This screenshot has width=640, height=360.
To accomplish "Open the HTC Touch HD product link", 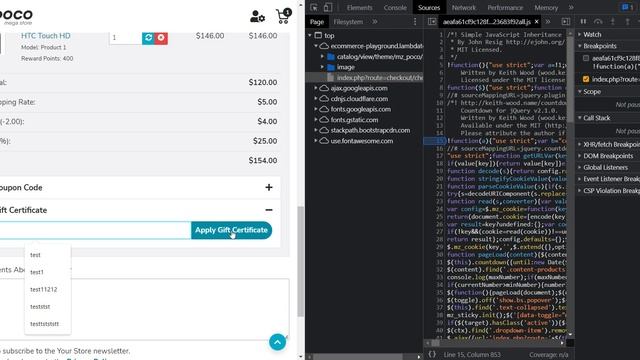I will (x=46, y=36).
